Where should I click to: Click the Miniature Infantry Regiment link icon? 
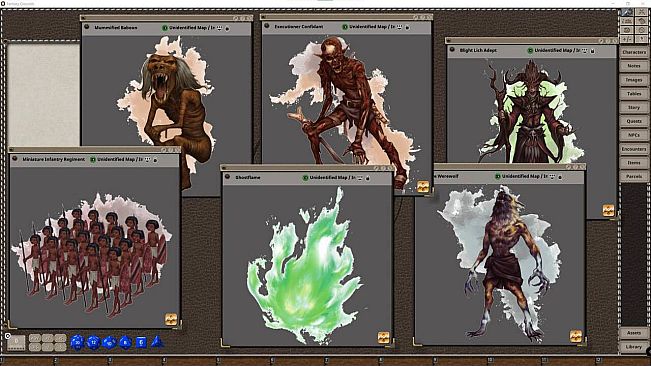[x=15, y=159]
